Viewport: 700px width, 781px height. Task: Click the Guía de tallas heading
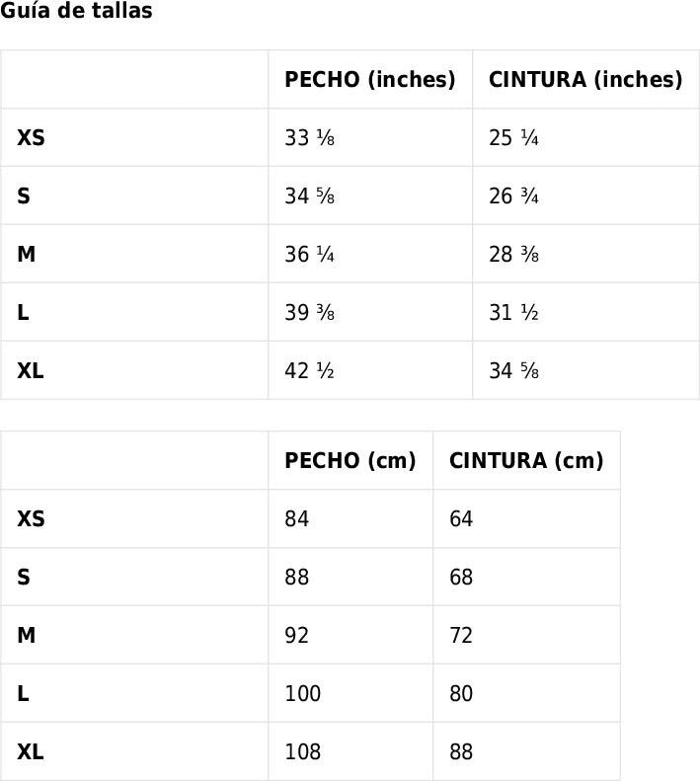(x=76, y=11)
